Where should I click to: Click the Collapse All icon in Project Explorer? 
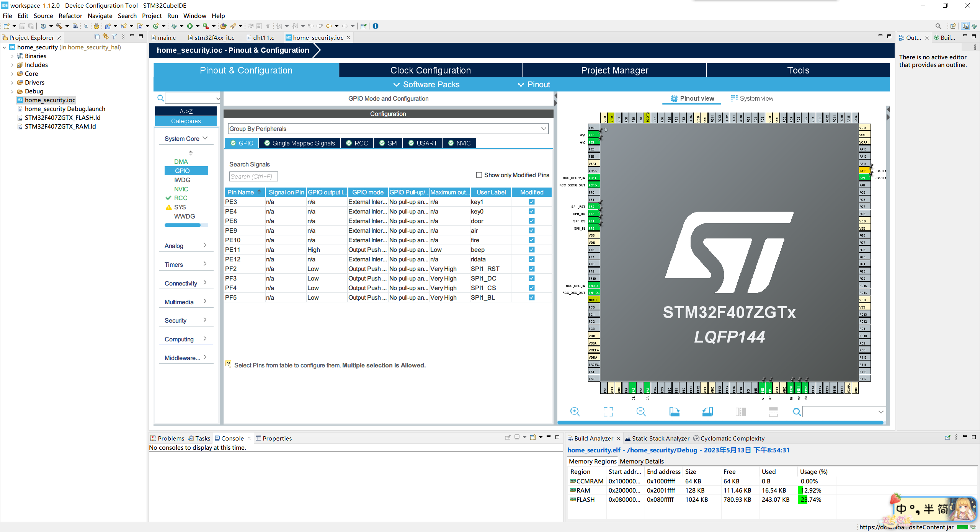tap(97, 37)
